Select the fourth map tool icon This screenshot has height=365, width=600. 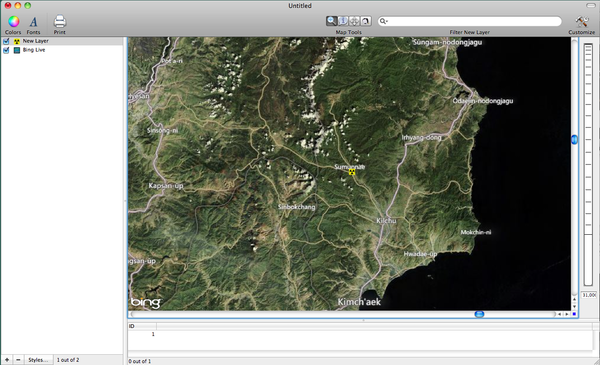(366, 21)
